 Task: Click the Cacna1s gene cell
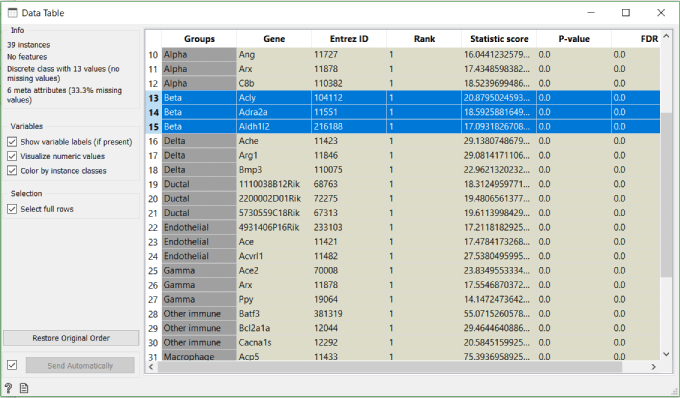274,343
